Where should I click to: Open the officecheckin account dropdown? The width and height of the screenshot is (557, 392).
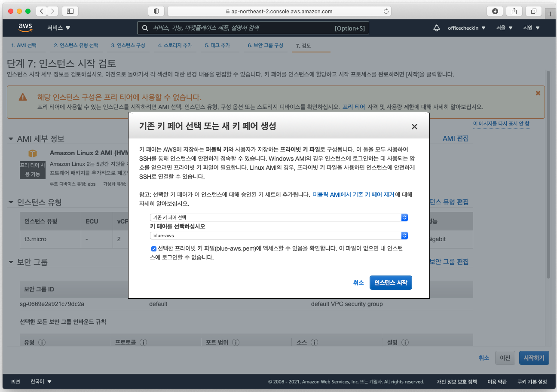pyautogui.click(x=467, y=28)
